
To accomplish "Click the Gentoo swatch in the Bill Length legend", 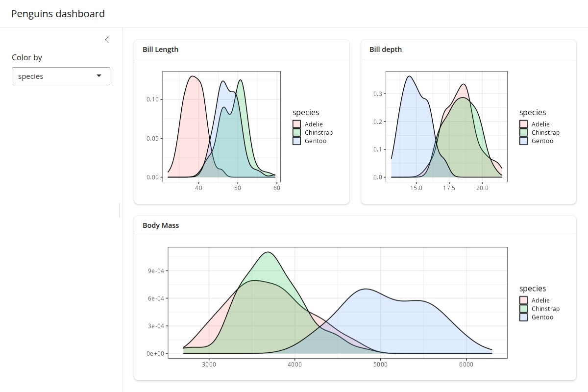I will pyautogui.click(x=296, y=141).
